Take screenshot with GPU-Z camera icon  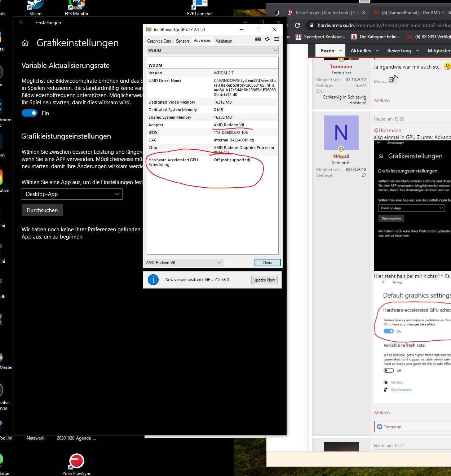pos(258,39)
